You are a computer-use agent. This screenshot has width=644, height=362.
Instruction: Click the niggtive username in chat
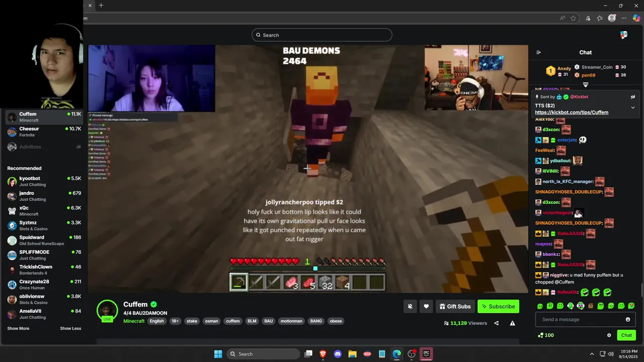[x=559, y=275]
